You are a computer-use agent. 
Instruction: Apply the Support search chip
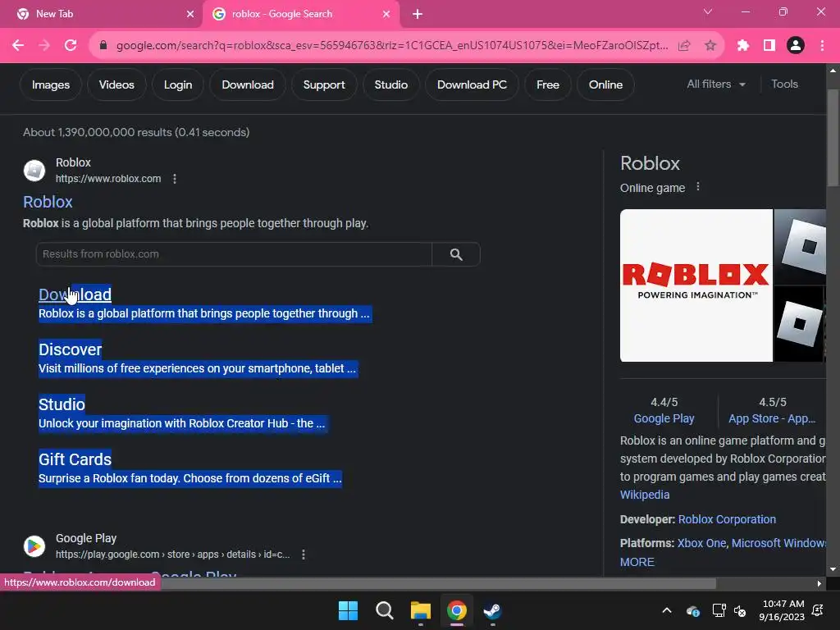pos(324,84)
